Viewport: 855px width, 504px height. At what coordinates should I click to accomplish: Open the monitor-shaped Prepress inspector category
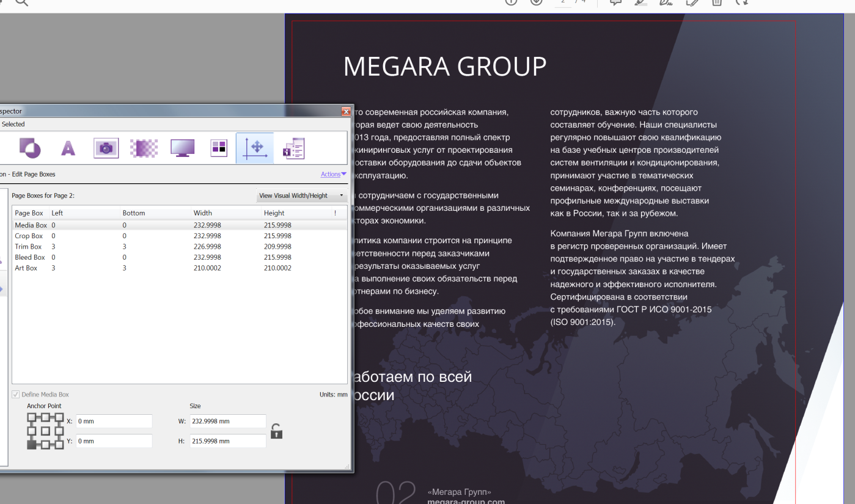(182, 148)
